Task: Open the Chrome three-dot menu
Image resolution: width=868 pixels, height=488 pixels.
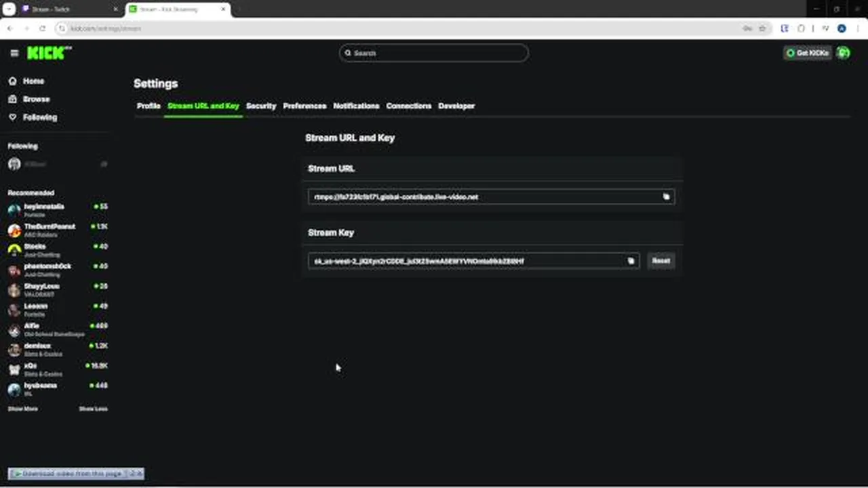Action: click(858, 28)
